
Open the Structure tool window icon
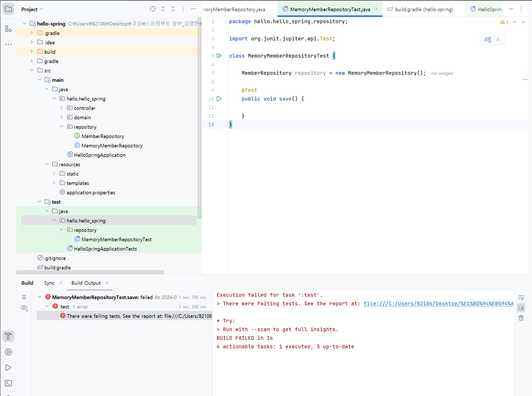[8, 29]
